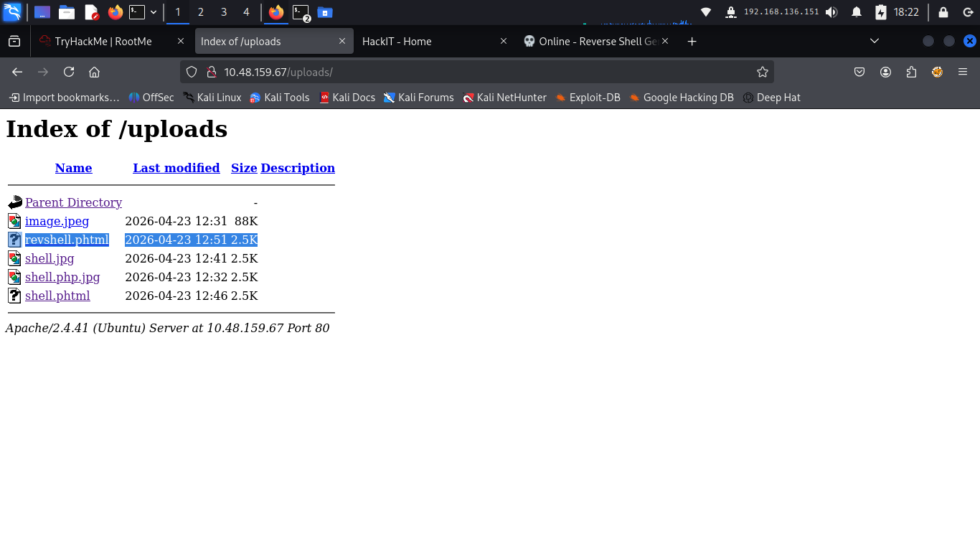Open the Parent Directory link
This screenshot has height=551, width=980.
point(73,202)
